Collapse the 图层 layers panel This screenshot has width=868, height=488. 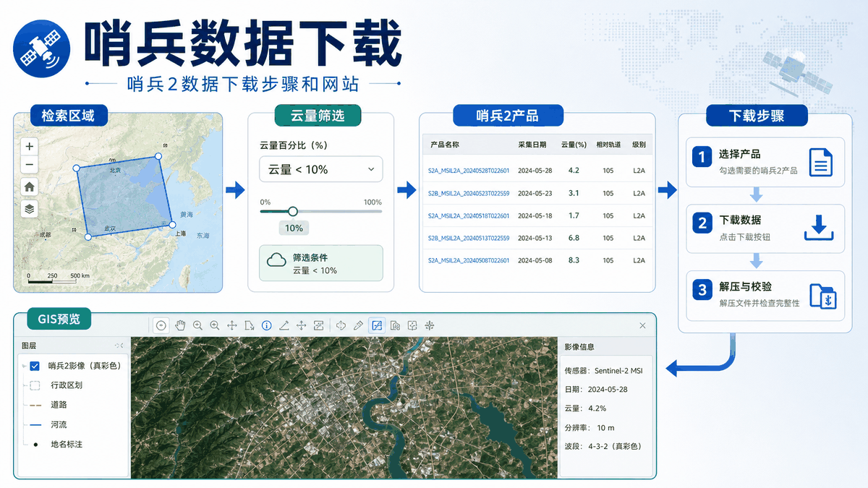point(119,346)
